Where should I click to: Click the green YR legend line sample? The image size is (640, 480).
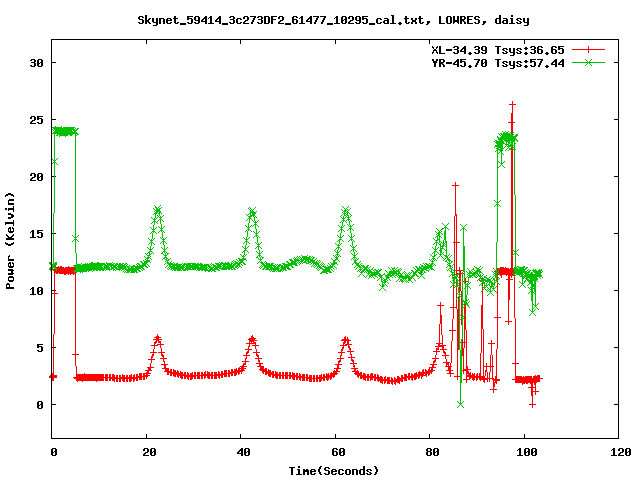(588, 62)
